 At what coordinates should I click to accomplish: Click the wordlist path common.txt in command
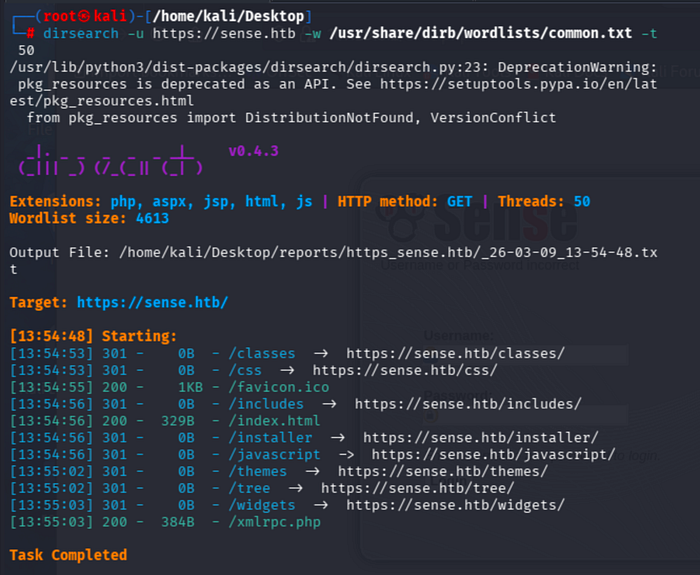pos(480,33)
